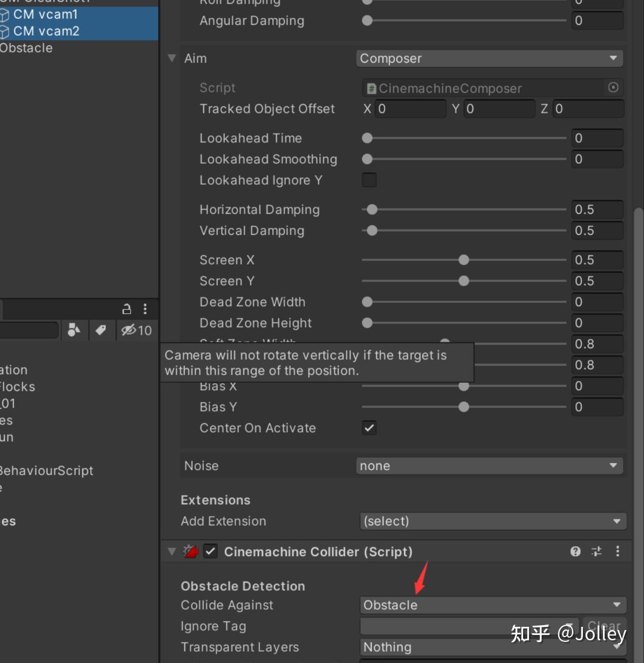Screen dimensions: 644x663
Task: Uncheck the Cinemachine Collider enabled checkbox
Action: coord(210,551)
